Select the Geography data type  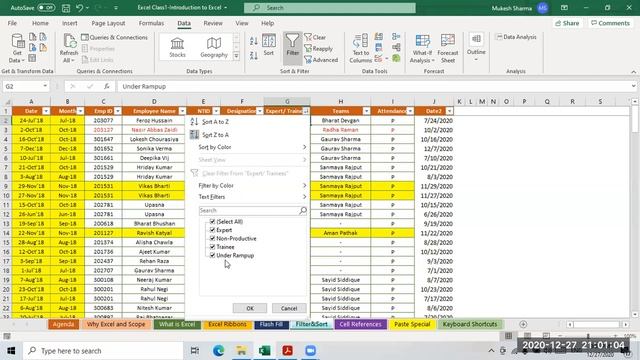coord(214,47)
